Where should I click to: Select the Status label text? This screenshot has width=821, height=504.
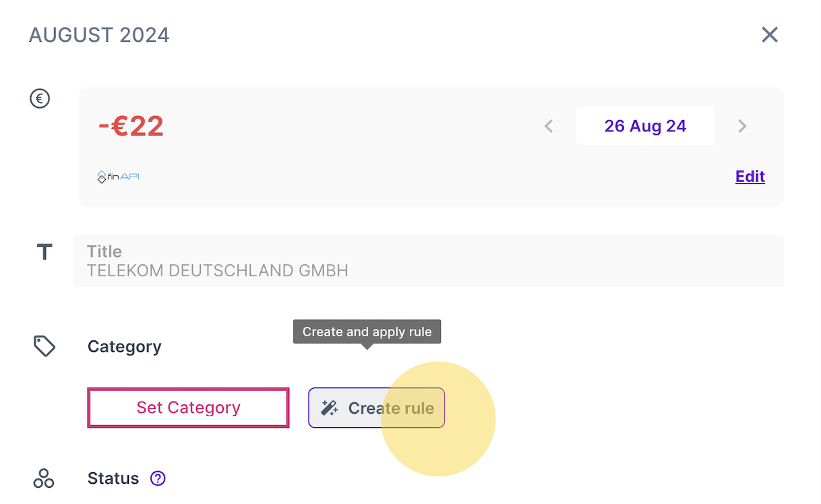[x=113, y=478]
